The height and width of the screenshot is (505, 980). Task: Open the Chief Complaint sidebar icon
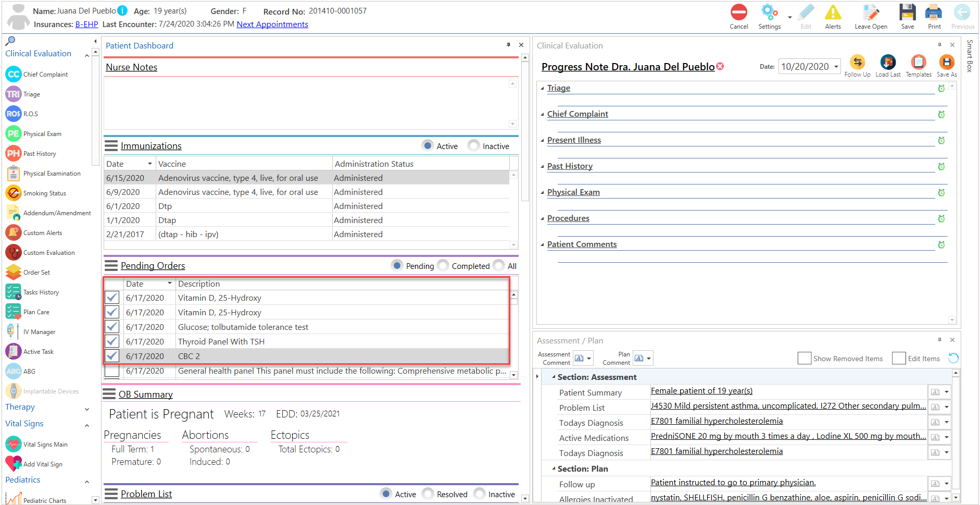[14, 75]
